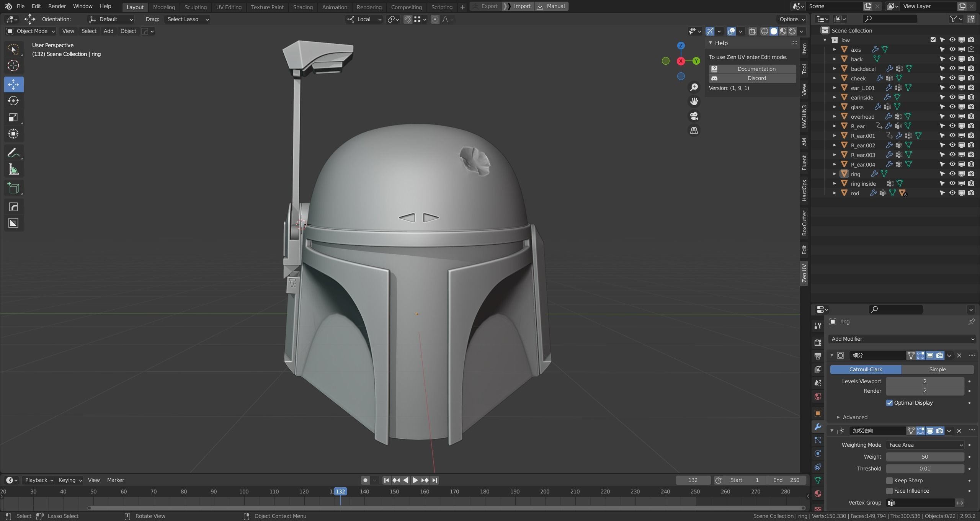Select the Simple subdivision type
Image resolution: width=980 pixels, height=521 pixels.
click(x=938, y=369)
